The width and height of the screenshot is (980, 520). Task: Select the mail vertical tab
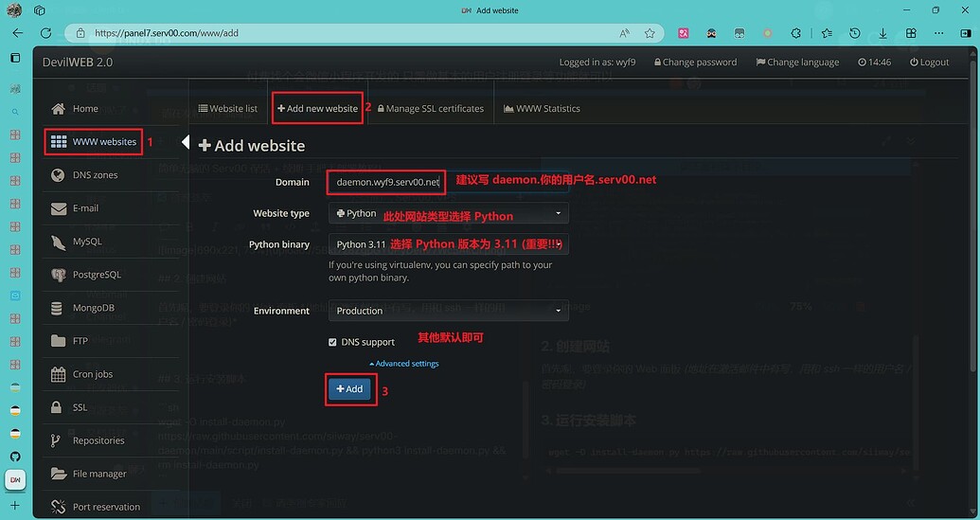point(15,295)
